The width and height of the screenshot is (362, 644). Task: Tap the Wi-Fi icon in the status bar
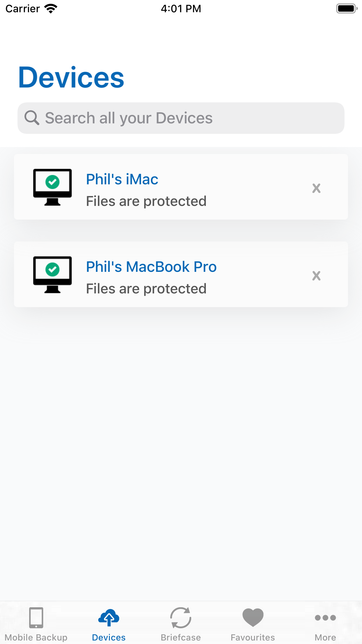(51, 8)
